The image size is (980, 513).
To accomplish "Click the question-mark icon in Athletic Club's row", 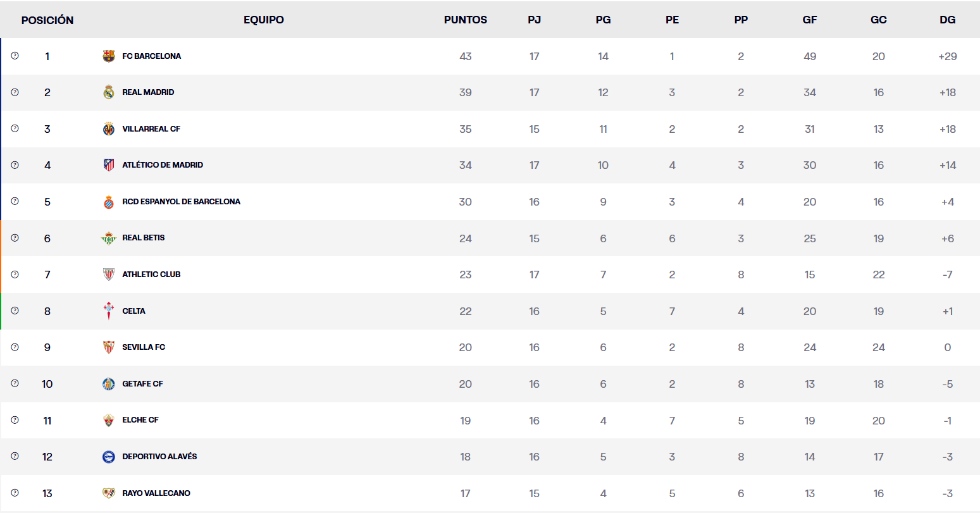I will [x=15, y=275].
